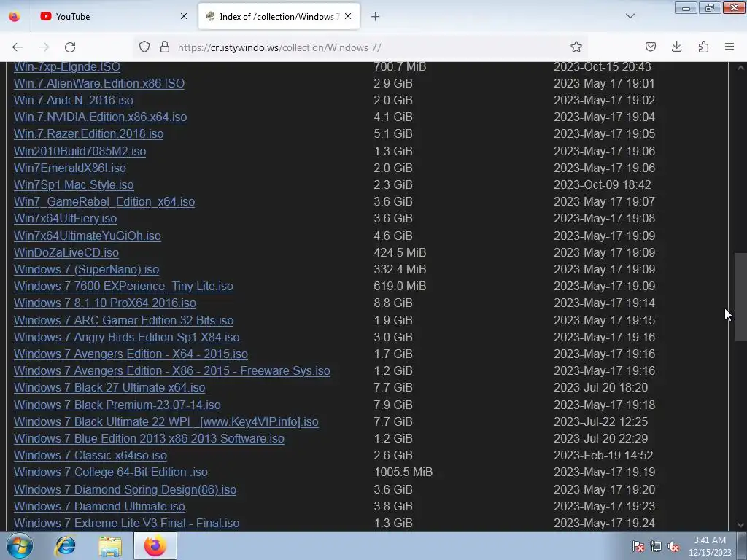
Task: Download Windows 7 Diamond Spring Design(86).iso
Action: point(125,489)
